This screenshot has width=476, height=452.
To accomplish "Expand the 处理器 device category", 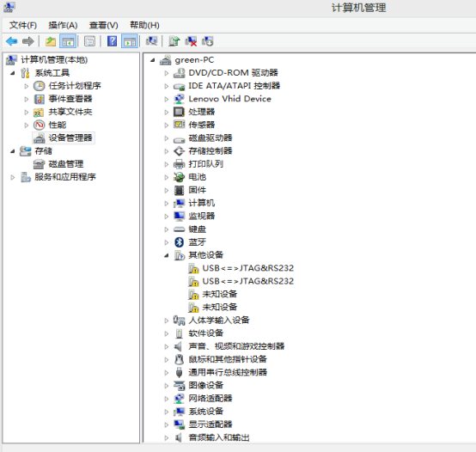I will point(167,112).
